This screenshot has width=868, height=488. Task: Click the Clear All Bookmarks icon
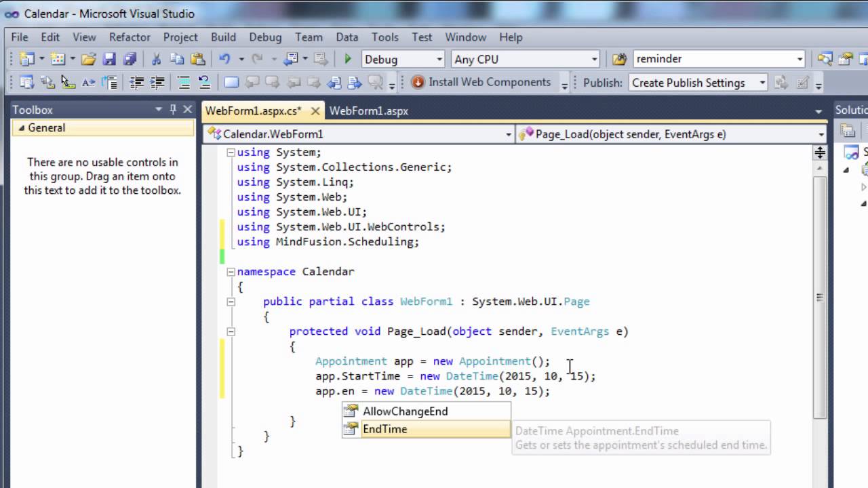click(374, 83)
